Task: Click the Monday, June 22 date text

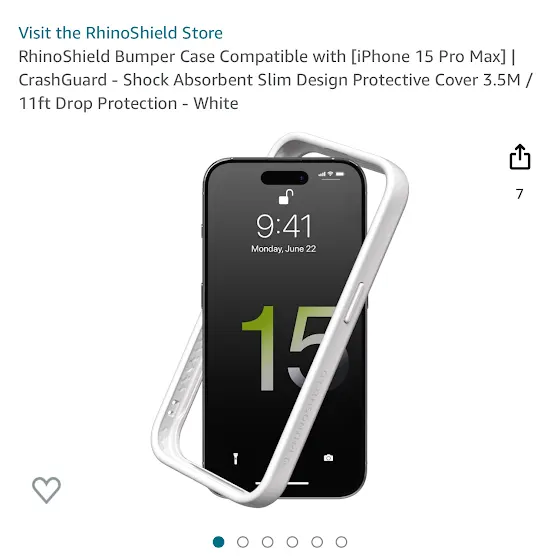Action: [x=284, y=249]
